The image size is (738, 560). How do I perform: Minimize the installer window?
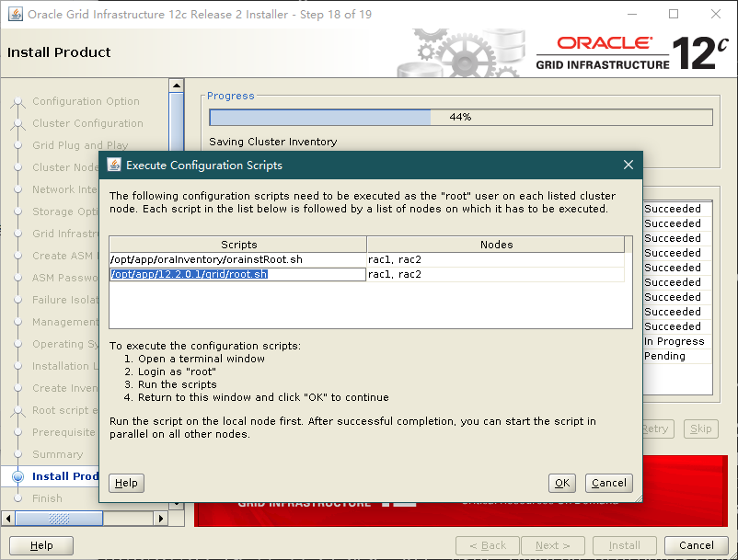click(x=632, y=14)
